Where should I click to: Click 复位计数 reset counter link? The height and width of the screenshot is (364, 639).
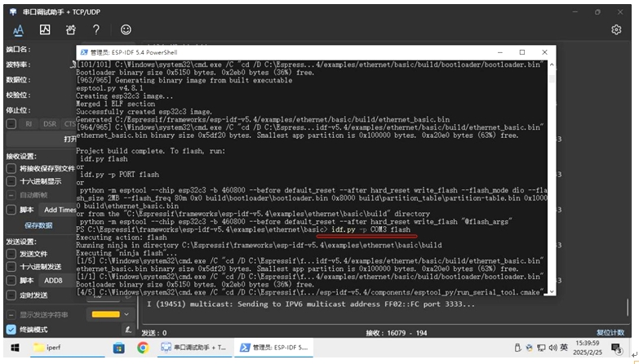[610, 333]
